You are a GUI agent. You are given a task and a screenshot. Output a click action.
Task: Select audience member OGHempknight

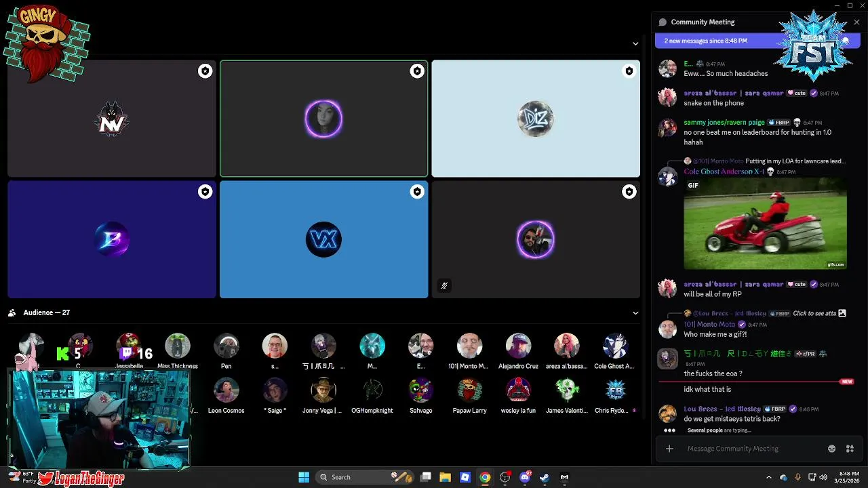(372, 395)
